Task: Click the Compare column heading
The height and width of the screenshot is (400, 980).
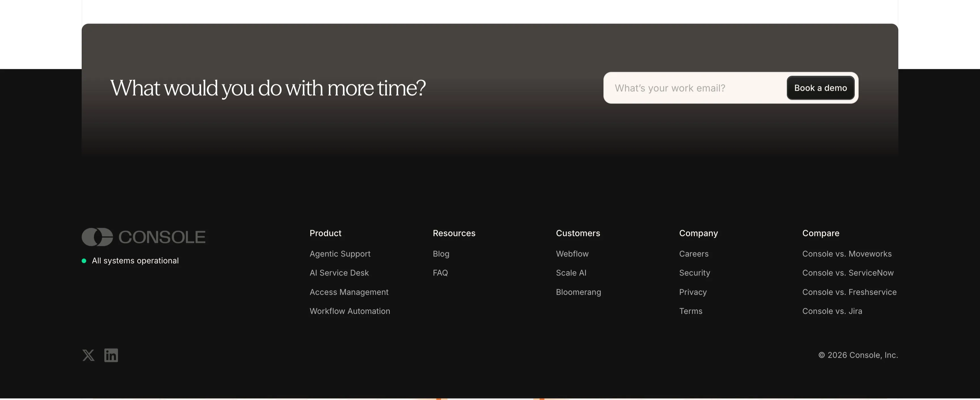Action: coord(821,233)
